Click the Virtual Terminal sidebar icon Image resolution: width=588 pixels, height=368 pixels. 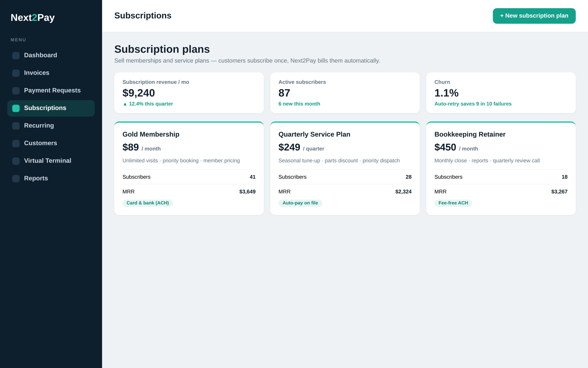coord(16,161)
